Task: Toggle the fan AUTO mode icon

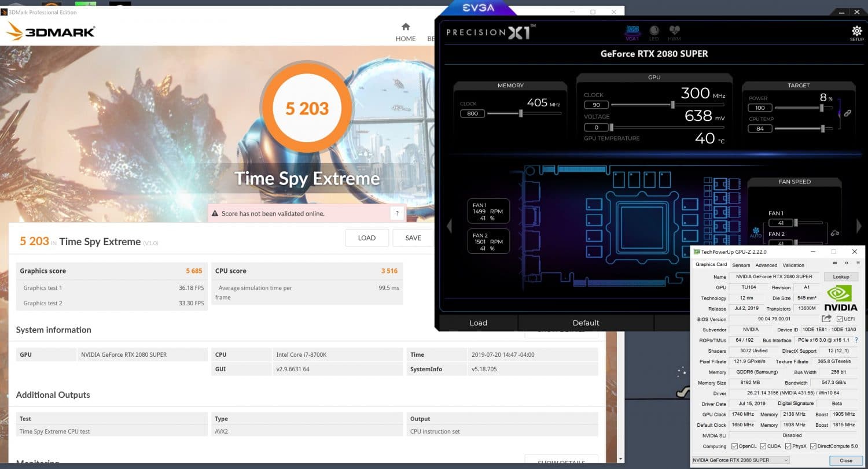Action: click(756, 232)
